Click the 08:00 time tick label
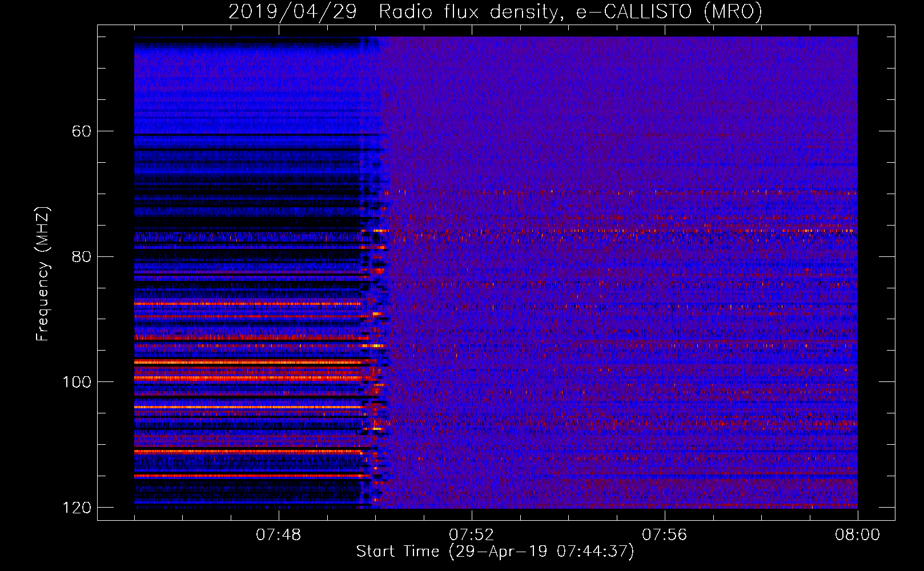The width and height of the screenshot is (924, 571). tap(857, 535)
